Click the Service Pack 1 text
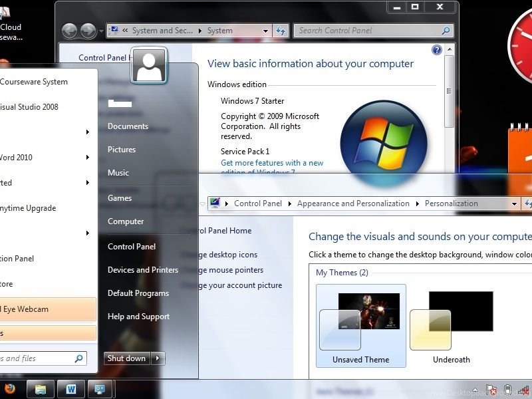532x399 pixels. 245,152
